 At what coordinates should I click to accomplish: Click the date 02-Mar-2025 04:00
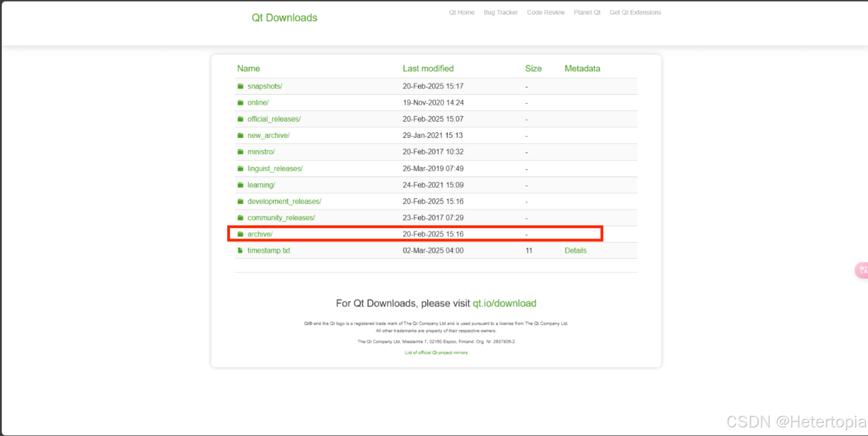pyautogui.click(x=433, y=251)
